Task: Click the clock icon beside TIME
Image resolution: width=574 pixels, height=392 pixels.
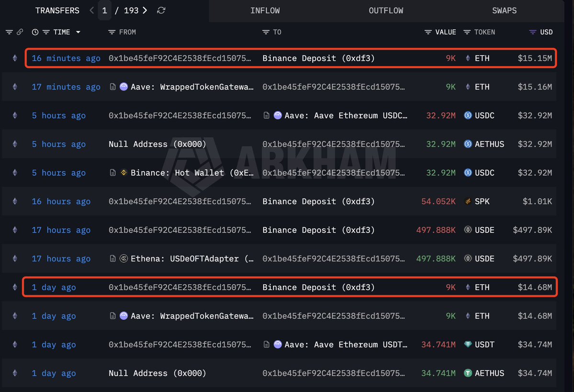Action: (x=35, y=32)
